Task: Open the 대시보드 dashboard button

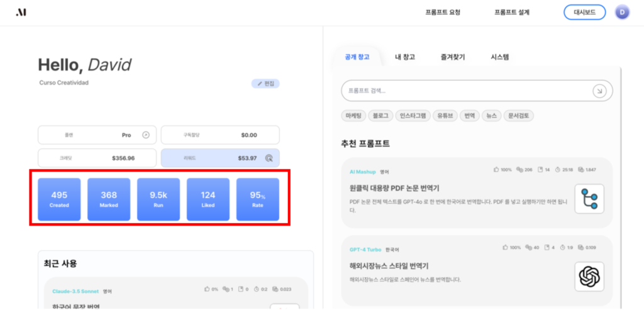Action: [584, 12]
